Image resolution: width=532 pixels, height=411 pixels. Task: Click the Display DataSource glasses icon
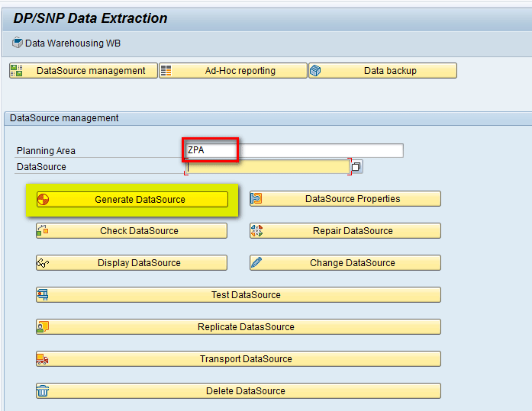pos(43,263)
